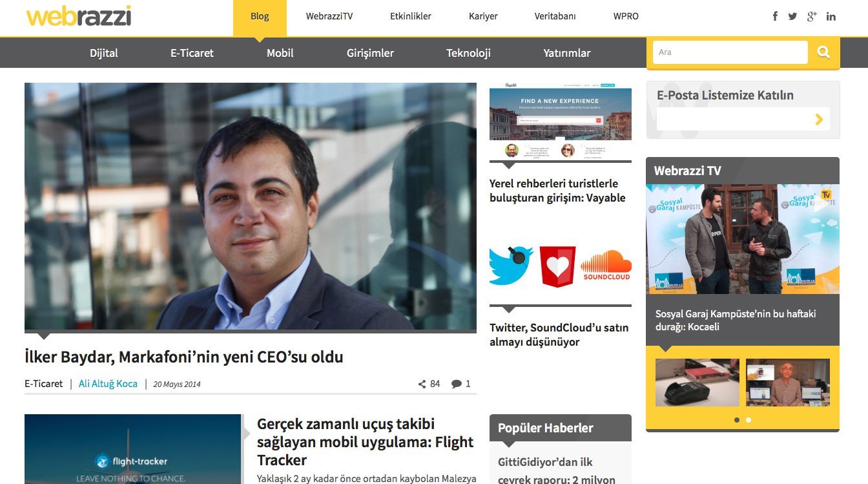868x484 pixels.
Task: Open the Girişimler category
Action: pyautogui.click(x=370, y=53)
